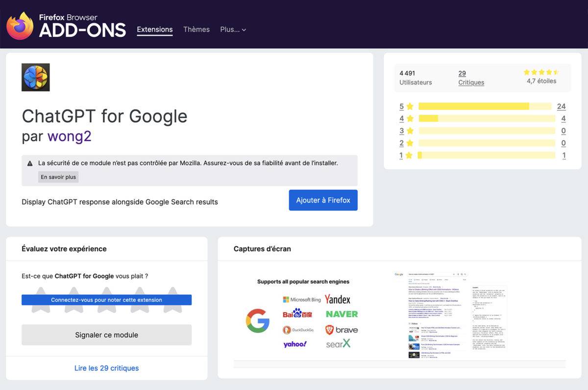
Task: Click the 4-star rating bar
Action: click(x=487, y=119)
